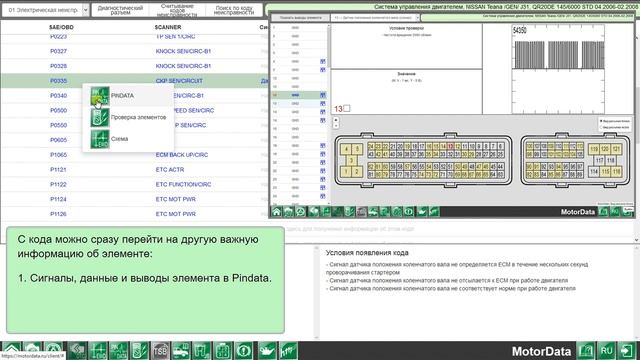
Task: Open TSB icon in main bottom toolbar
Action: point(160,351)
